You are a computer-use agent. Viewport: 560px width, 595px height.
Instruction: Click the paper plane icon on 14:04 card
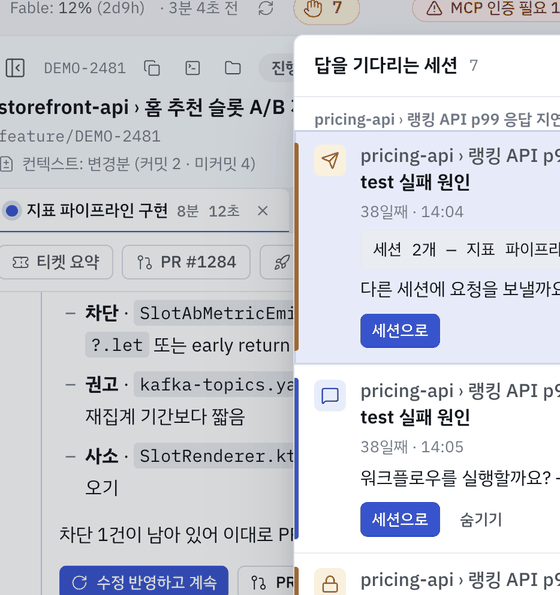330,161
